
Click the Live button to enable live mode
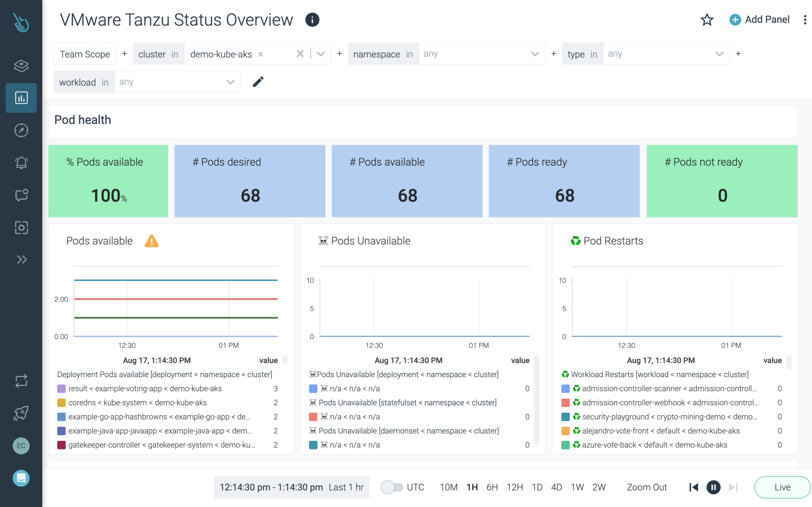pyautogui.click(x=782, y=487)
